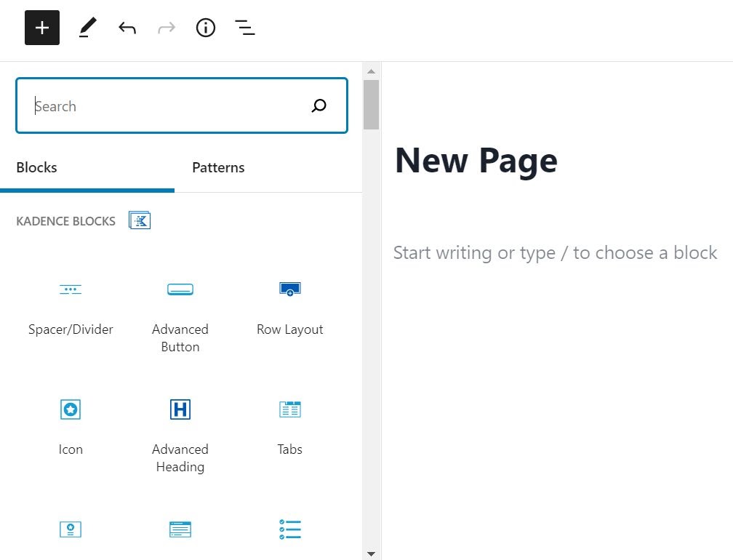Undo the last change
733x560 pixels.
(x=127, y=28)
